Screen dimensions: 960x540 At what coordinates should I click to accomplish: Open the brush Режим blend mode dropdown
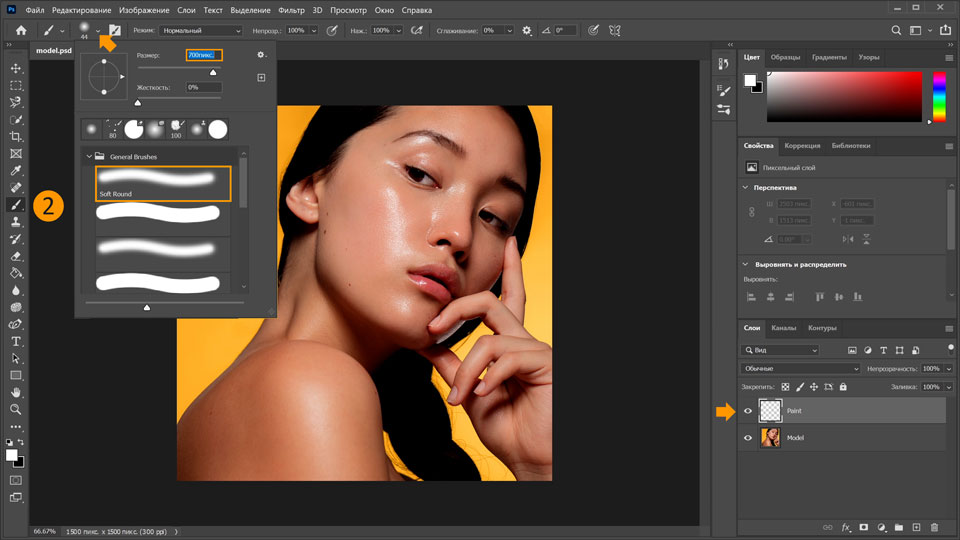[x=202, y=31]
